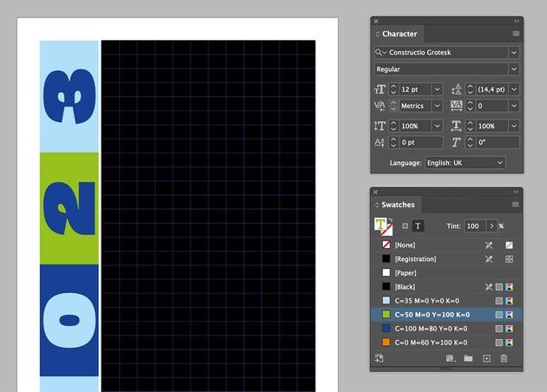
Task: Click the baseline shift icon
Action: pyautogui.click(x=379, y=142)
